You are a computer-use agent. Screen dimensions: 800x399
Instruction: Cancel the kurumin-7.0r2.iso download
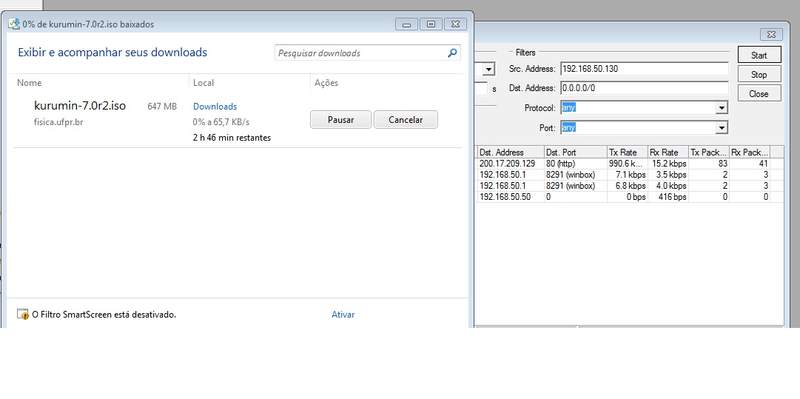point(406,120)
